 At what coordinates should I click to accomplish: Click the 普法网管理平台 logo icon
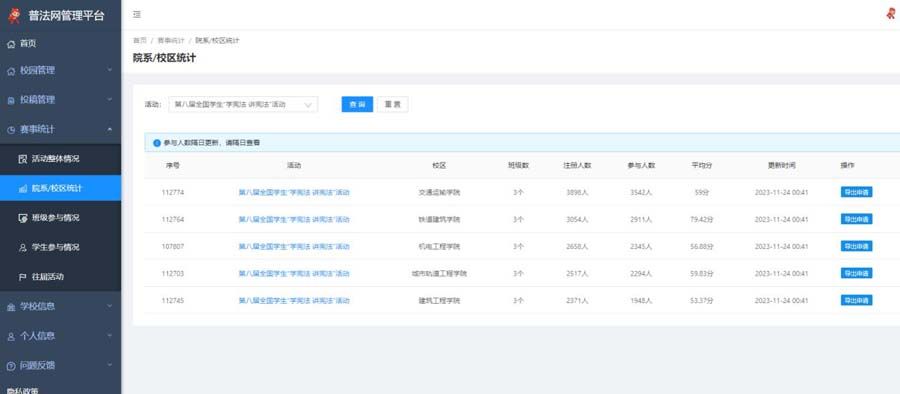[x=14, y=16]
